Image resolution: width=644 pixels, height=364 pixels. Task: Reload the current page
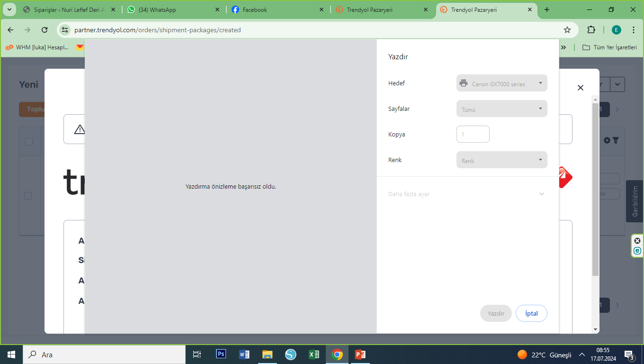click(x=45, y=30)
